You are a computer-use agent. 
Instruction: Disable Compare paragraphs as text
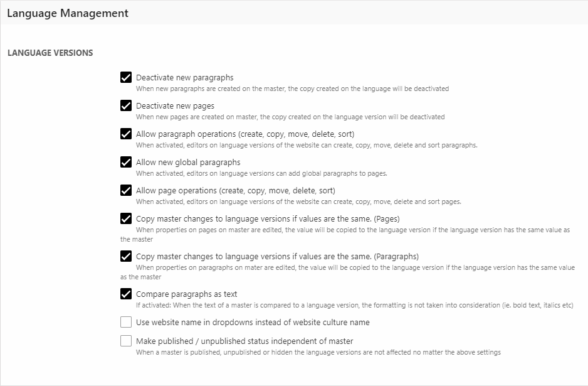[126, 294]
